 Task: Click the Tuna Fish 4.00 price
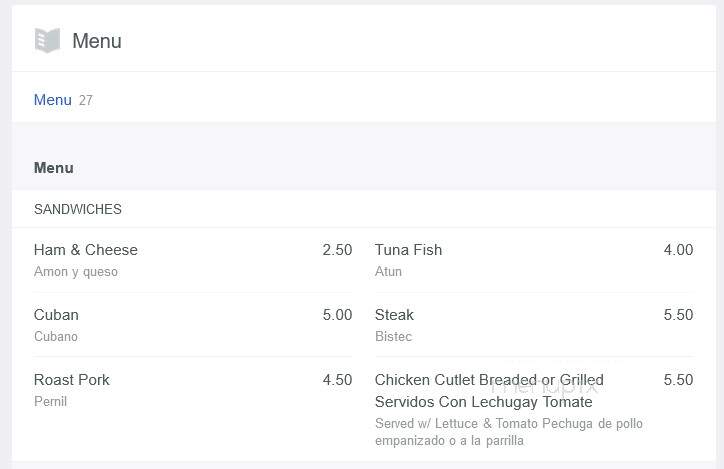pos(678,250)
